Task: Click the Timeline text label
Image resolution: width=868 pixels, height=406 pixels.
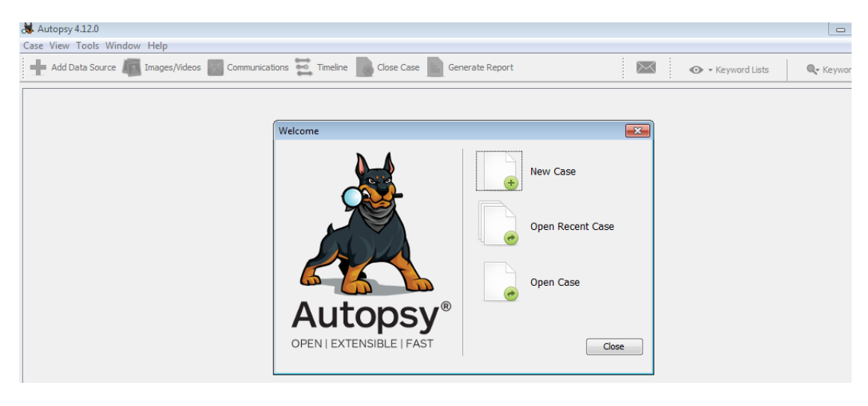Action: [332, 67]
